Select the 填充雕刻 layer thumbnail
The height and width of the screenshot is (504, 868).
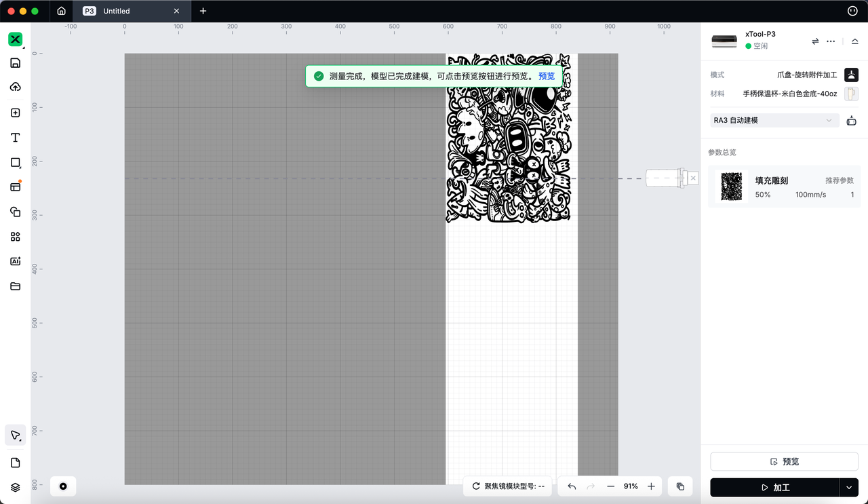(731, 187)
